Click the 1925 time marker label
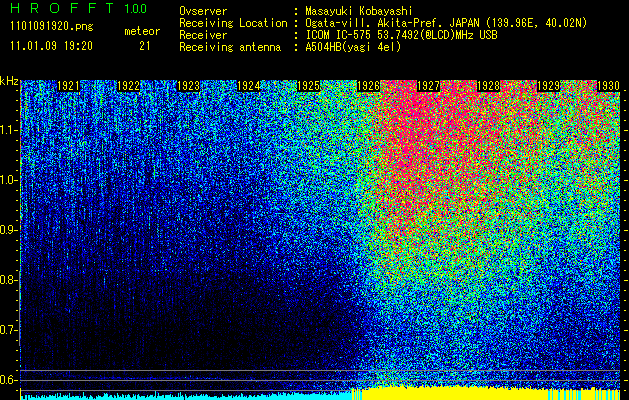The height and width of the screenshot is (400, 629). pyautogui.click(x=308, y=86)
